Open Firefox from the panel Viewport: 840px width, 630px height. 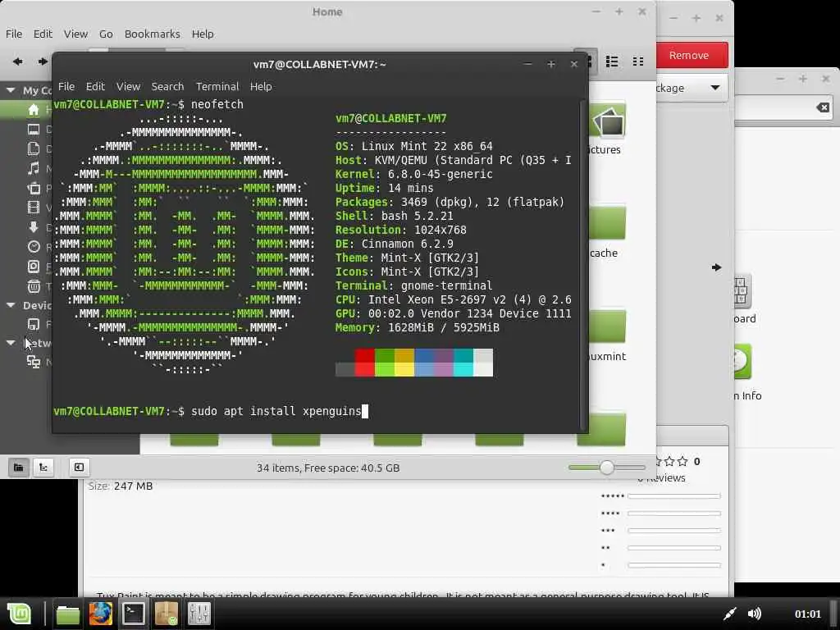100,614
